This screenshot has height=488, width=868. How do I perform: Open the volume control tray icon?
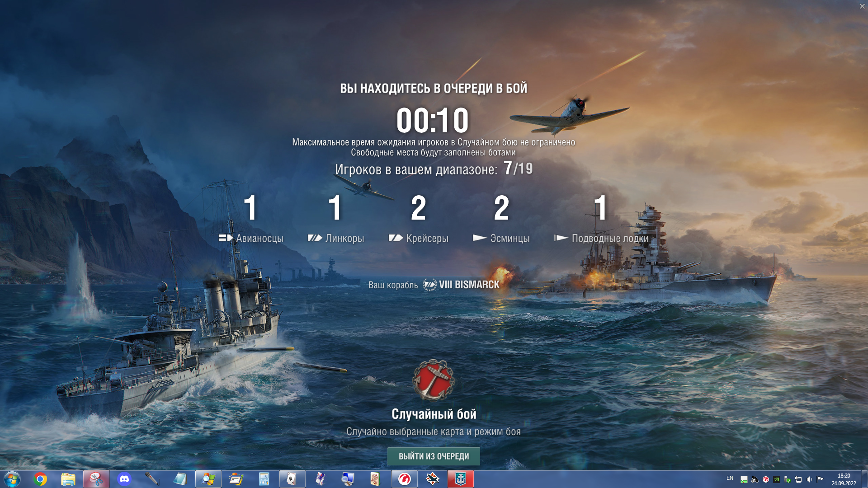(x=809, y=479)
